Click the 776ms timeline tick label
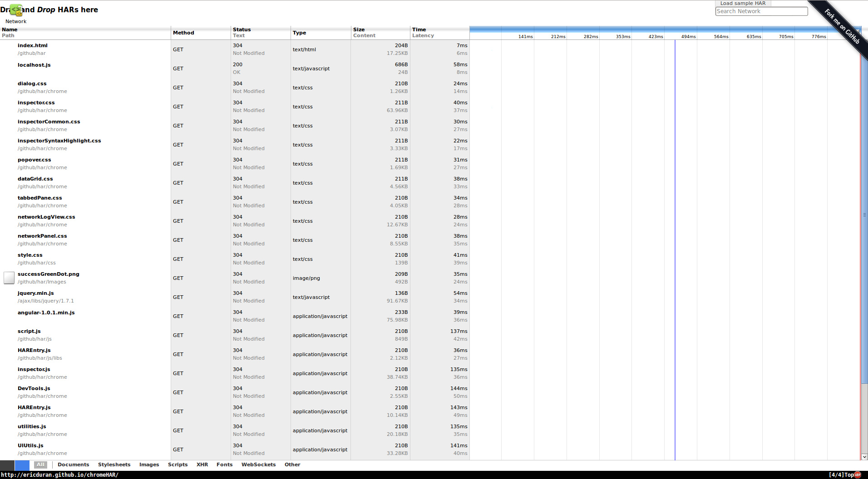 pyautogui.click(x=819, y=36)
